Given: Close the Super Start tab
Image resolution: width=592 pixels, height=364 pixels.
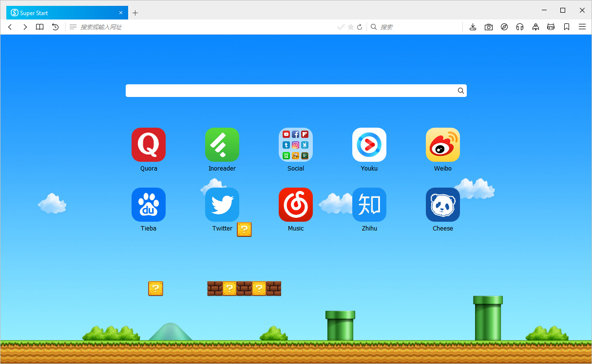Looking at the screenshot, I should tap(121, 13).
